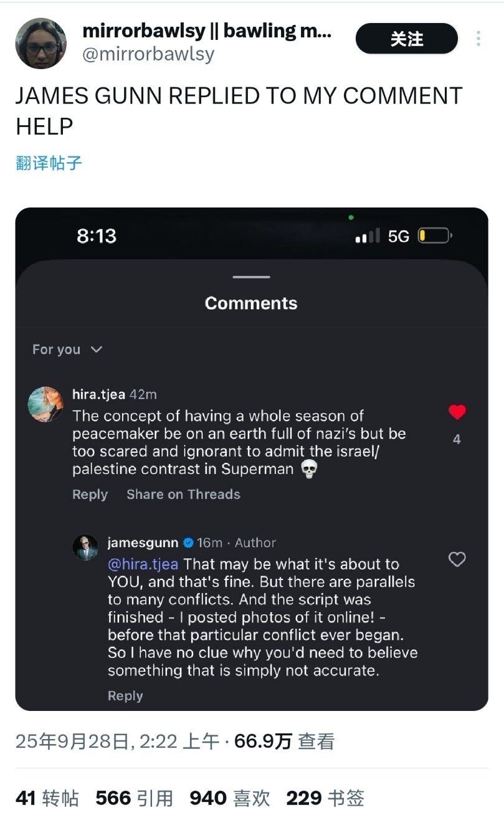Image resolution: width=504 pixels, height=820 pixels.
Task: Click jamesgunn's blue verified badge
Action: click(188, 543)
